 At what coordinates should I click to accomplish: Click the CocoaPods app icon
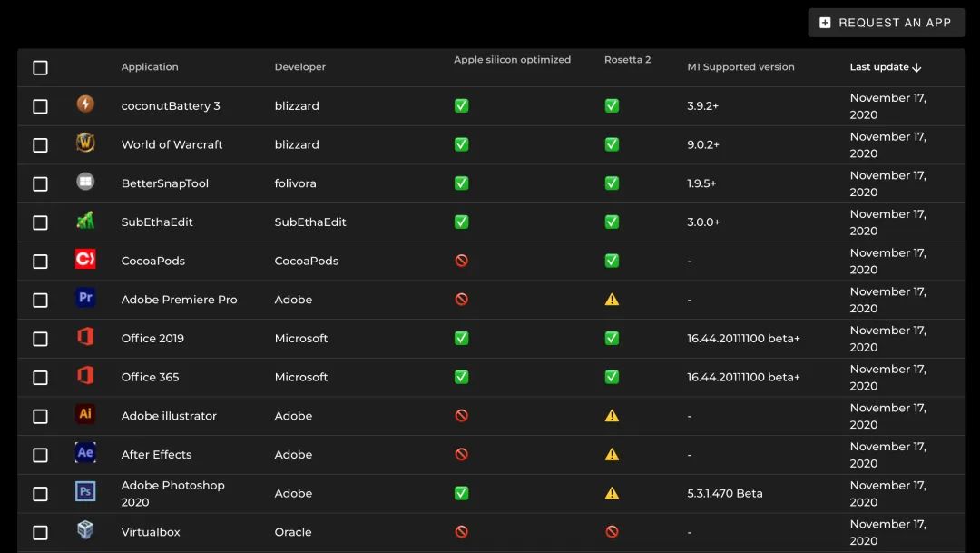pyautogui.click(x=85, y=260)
